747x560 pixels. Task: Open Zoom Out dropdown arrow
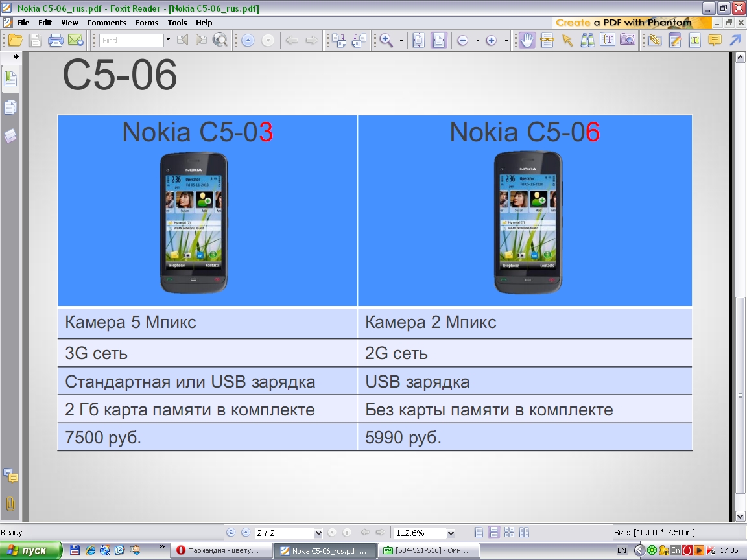tap(477, 40)
